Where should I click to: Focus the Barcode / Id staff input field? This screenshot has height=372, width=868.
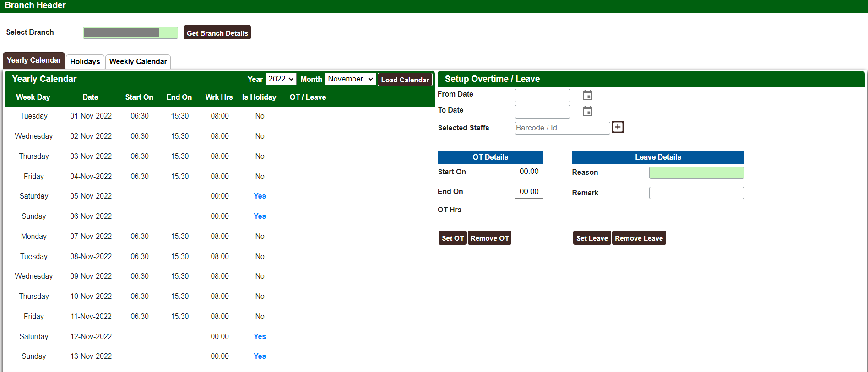pyautogui.click(x=562, y=128)
